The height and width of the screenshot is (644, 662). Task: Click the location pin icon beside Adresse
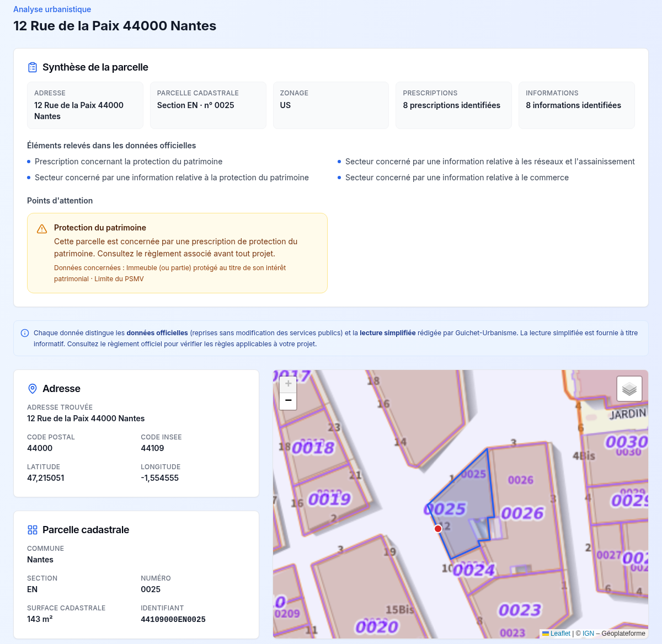33,389
